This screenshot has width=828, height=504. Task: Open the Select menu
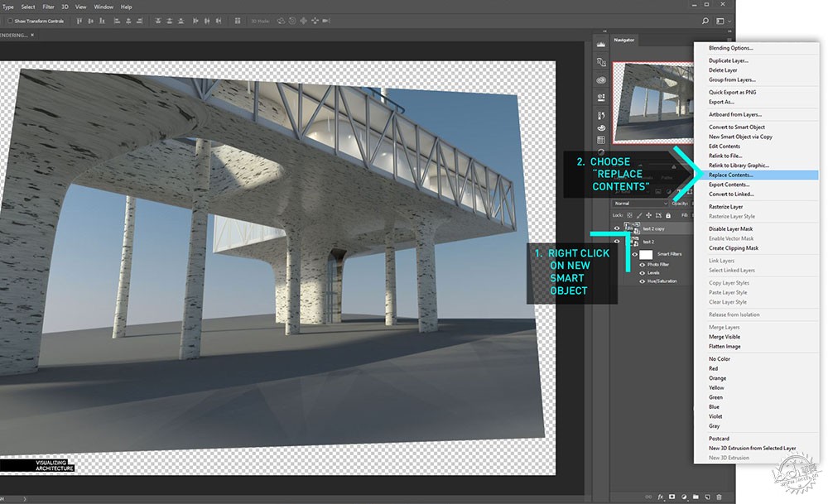tap(28, 7)
